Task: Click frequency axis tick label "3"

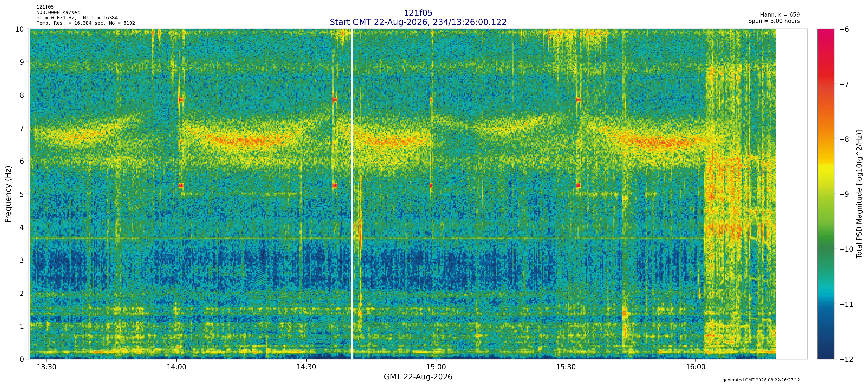Action: (22, 260)
